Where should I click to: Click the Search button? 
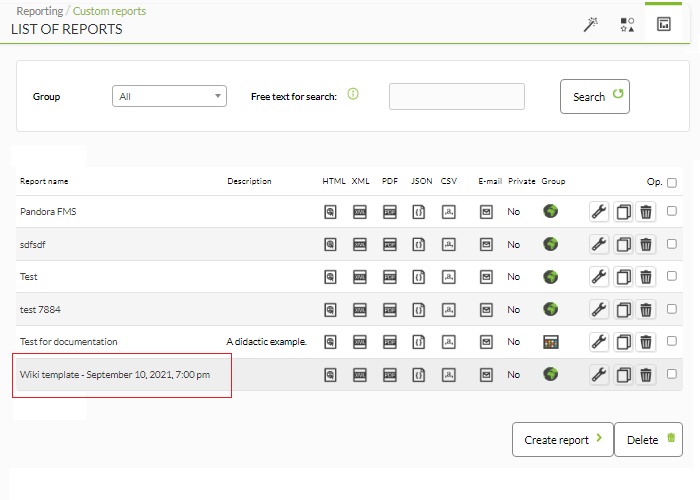[595, 96]
